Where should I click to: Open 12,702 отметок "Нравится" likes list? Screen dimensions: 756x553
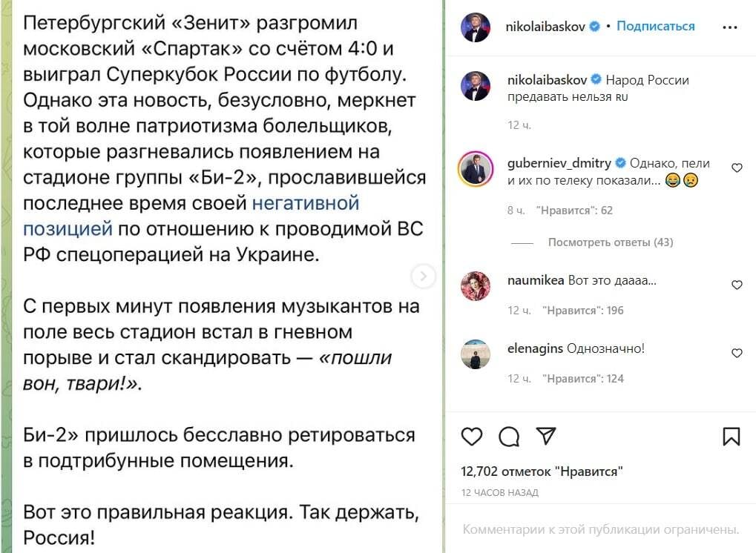point(542,471)
